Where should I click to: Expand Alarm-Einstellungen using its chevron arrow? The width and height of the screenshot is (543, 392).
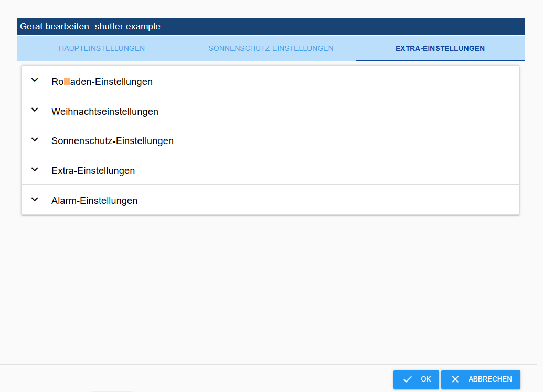[x=35, y=199]
